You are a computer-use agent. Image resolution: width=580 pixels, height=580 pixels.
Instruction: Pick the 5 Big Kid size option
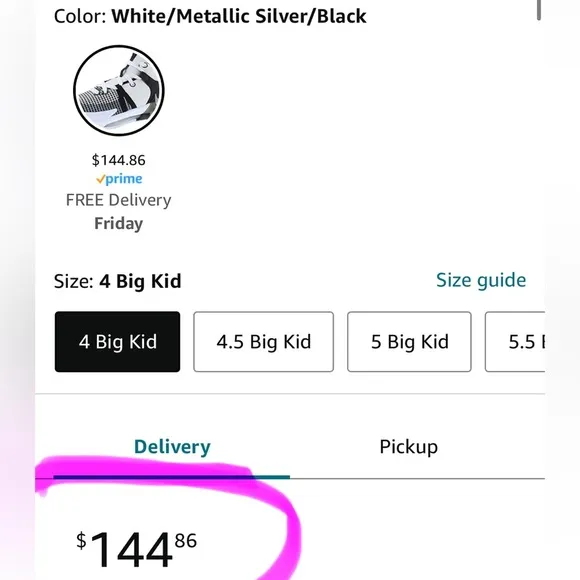(409, 342)
